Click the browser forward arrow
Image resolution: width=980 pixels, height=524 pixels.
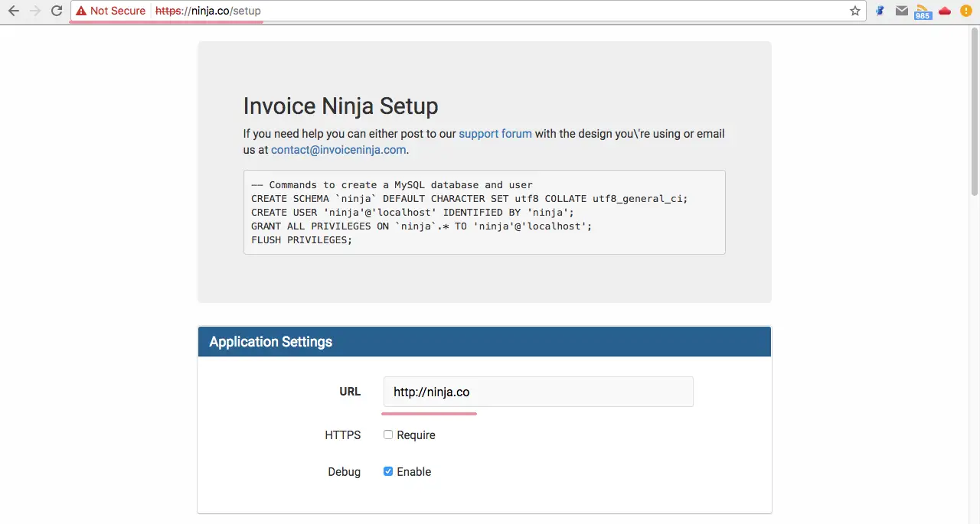pos(34,11)
